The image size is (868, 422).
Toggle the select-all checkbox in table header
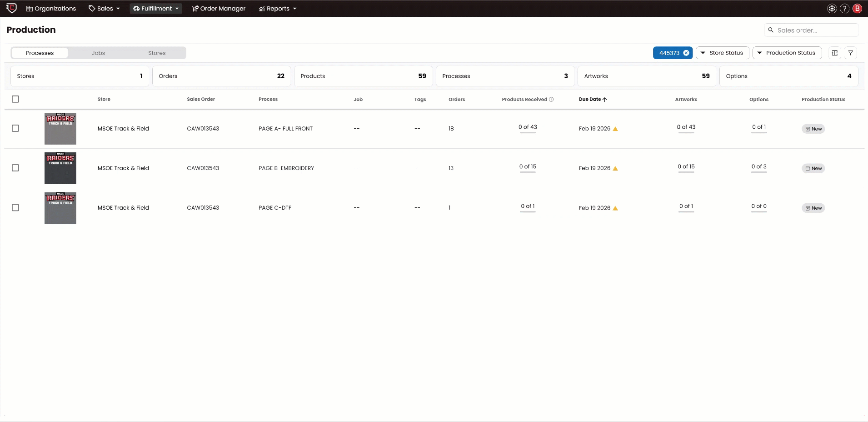pos(15,99)
